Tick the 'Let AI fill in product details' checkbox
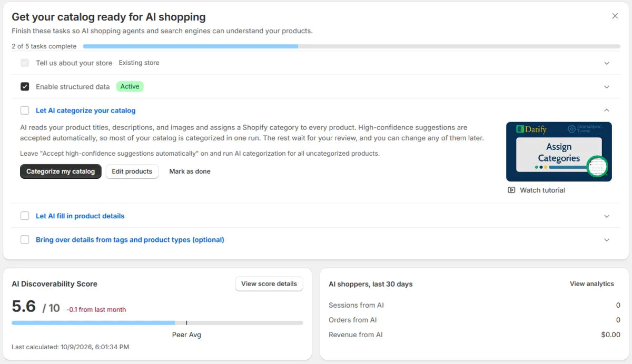 [25, 216]
